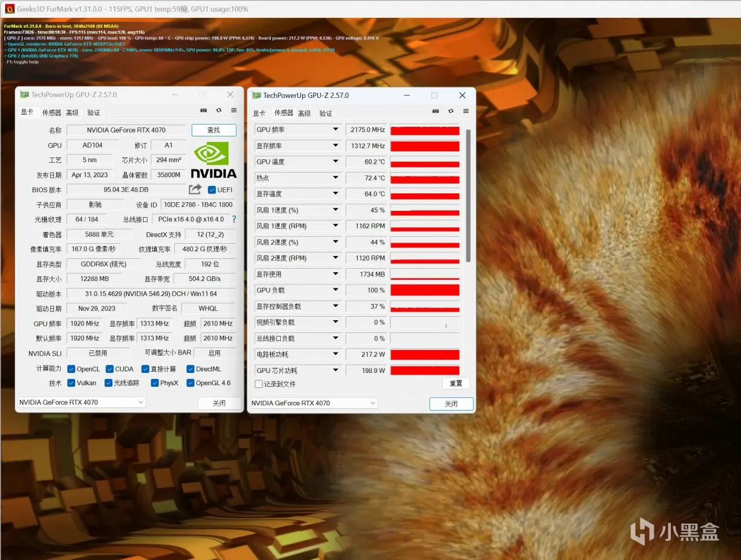
Task: Click the 名称 field showing NVIDIA GeForce RTX 4070
Action: [x=126, y=130]
